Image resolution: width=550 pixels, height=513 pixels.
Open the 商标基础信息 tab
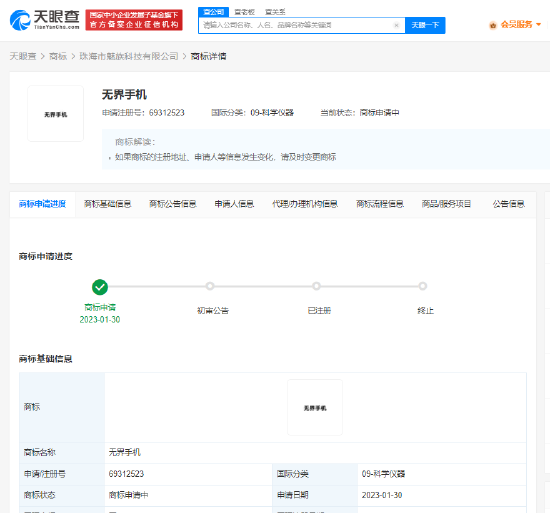(x=108, y=204)
